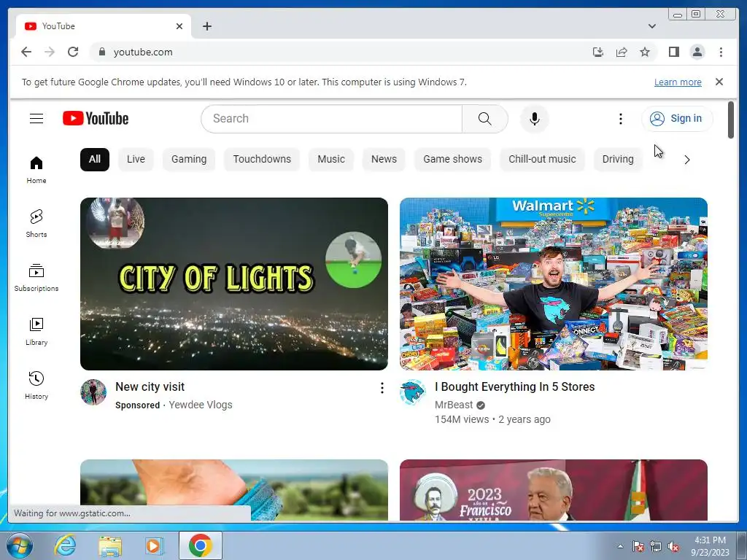Toggle the Chrome side panel
The width and height of the screenshot is (747, 560).
pos(673,52)
